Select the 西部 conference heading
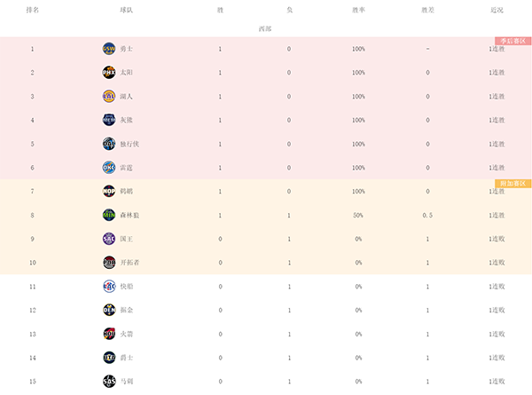Viewport: 532px width, 395px height. (265, 28)
